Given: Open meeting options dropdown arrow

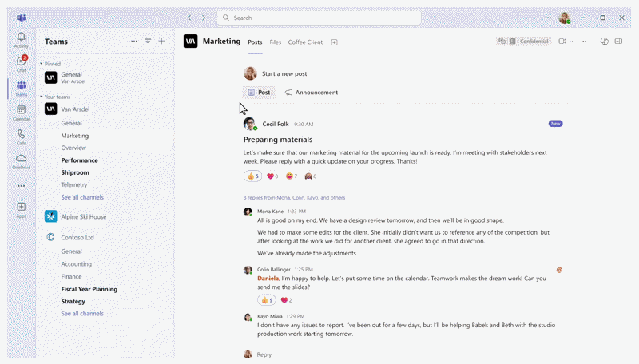Looking at the screenshot, I should 571,42.
